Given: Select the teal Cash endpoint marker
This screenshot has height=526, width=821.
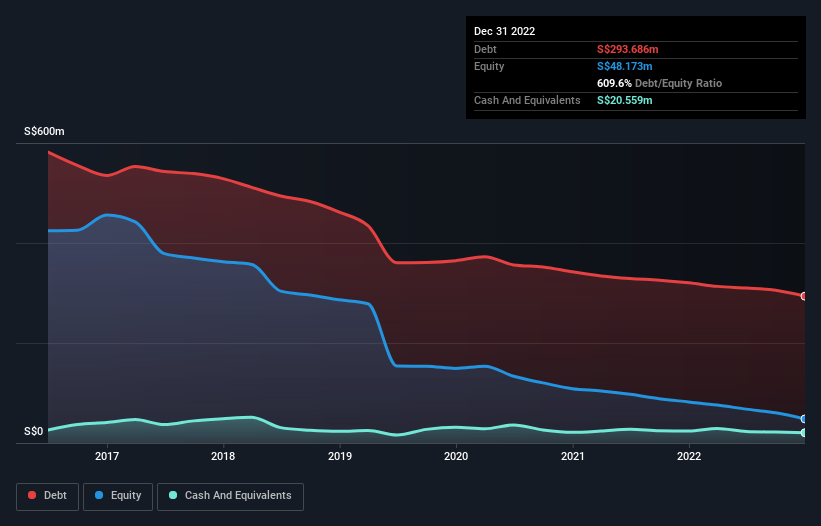Looking at the screenshot, I should pos(804,433).
